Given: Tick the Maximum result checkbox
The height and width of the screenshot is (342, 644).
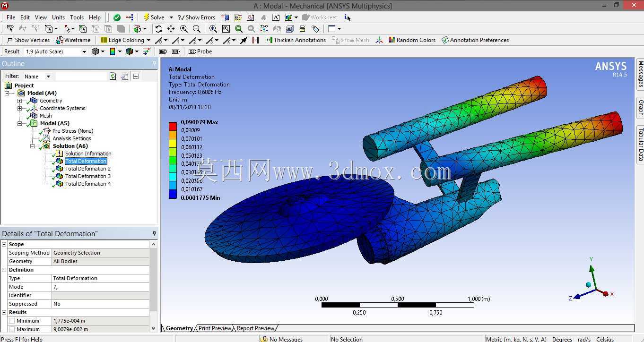Looking at the screenshot, I should point(12,329).
